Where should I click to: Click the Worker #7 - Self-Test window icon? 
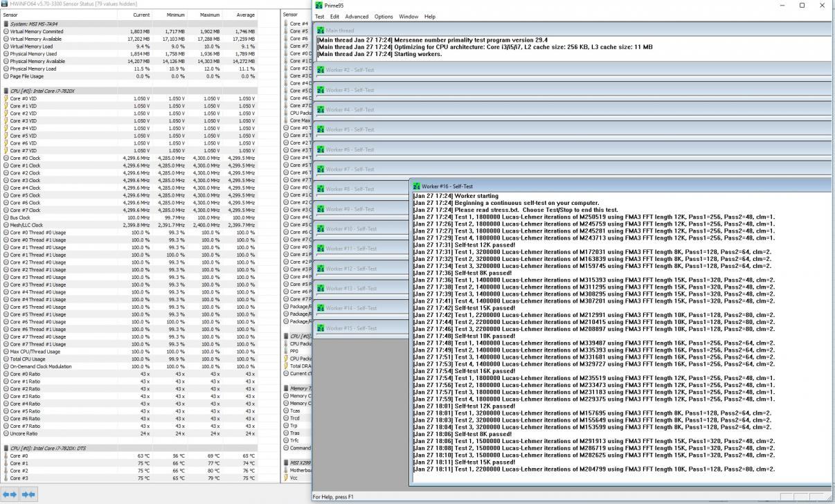pos(321,169)
